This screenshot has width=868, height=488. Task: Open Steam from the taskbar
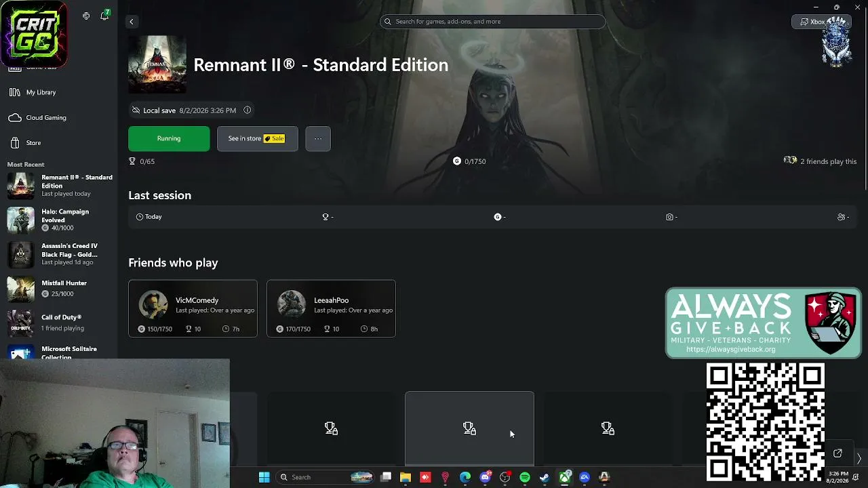click(545, 477)
